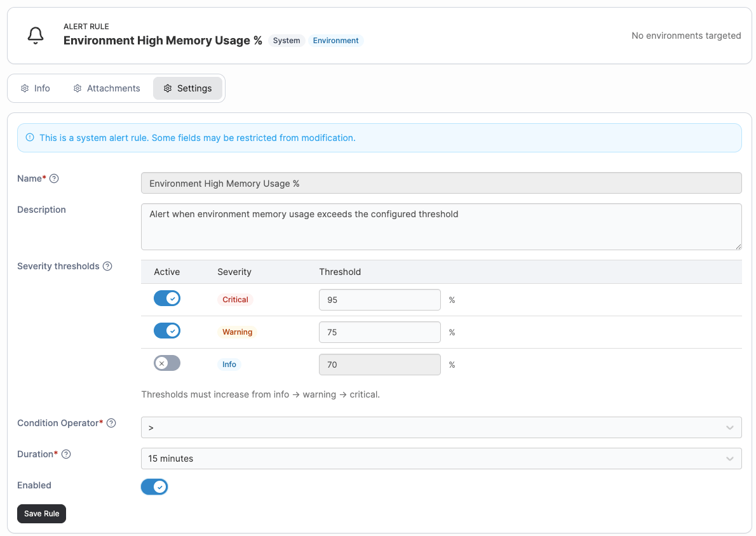Click the Warning severity badge

237,332
